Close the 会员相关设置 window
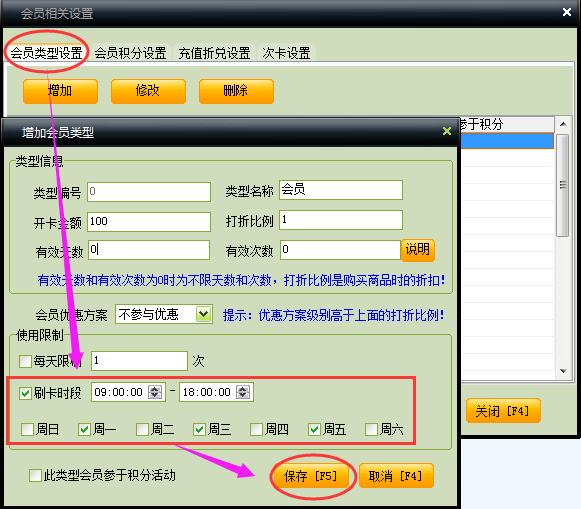Image resolution: width=581 pixels, height=509 pixels. [x=567, y=12]
